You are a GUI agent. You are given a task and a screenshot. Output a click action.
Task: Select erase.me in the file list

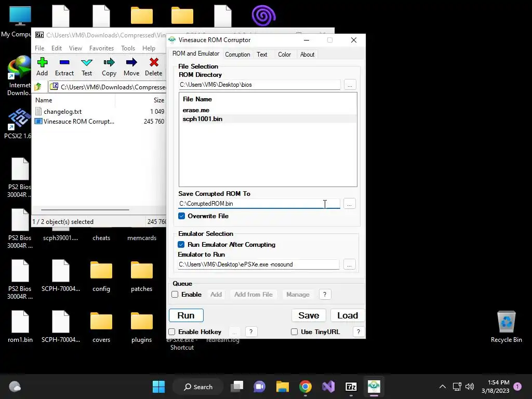[x=268, y=110]
